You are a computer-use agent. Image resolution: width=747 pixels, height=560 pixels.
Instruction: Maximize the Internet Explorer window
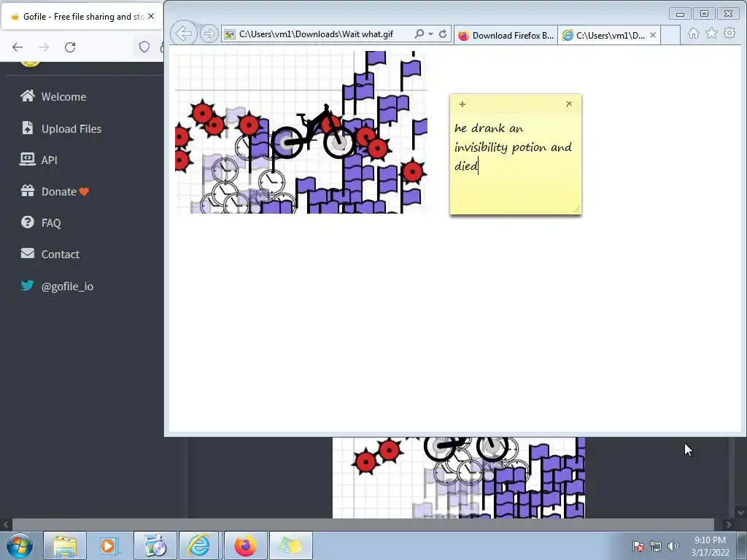click(x=704, y=14)
